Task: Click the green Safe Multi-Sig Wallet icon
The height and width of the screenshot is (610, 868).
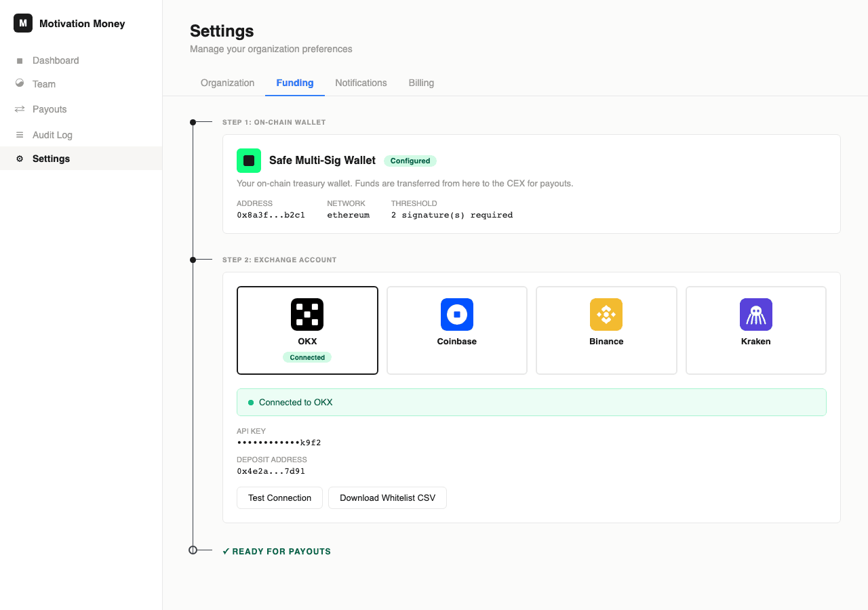Action: tap(249, 161)
